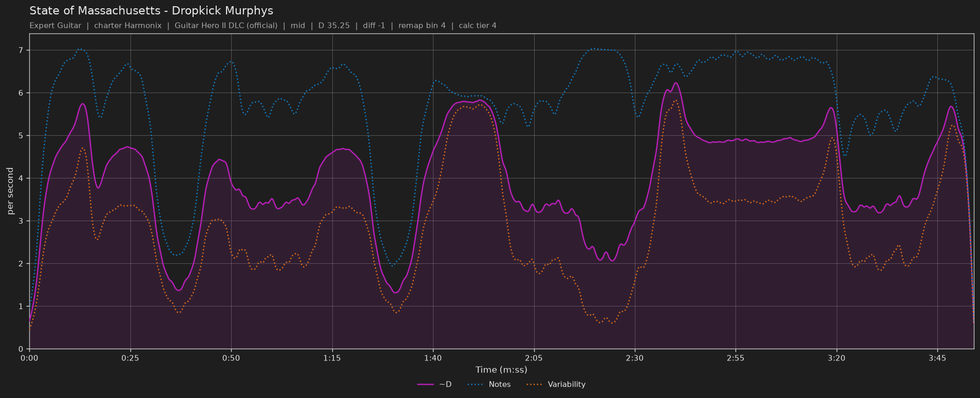The height and width of the screenshot is (398, 980).
Task: Click the 3:45 time tick label
Action: (x=937, y=358)
